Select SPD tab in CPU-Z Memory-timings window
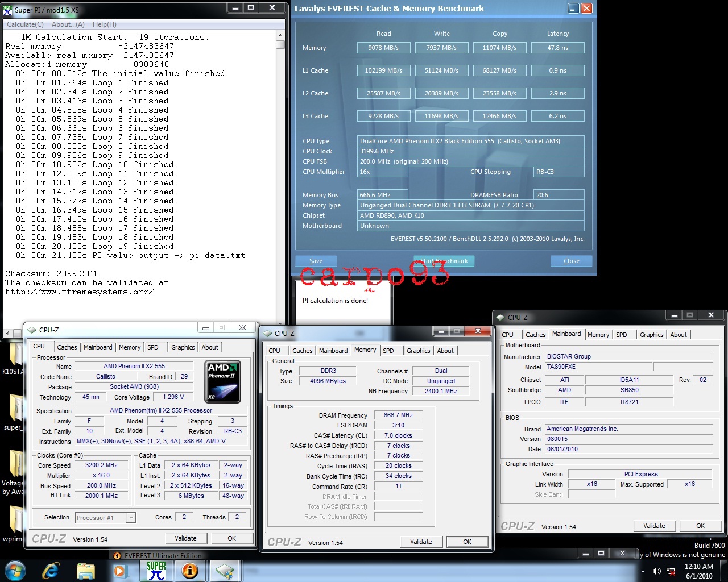The width and height of the screenshot is (728, 582). [388, 351]
